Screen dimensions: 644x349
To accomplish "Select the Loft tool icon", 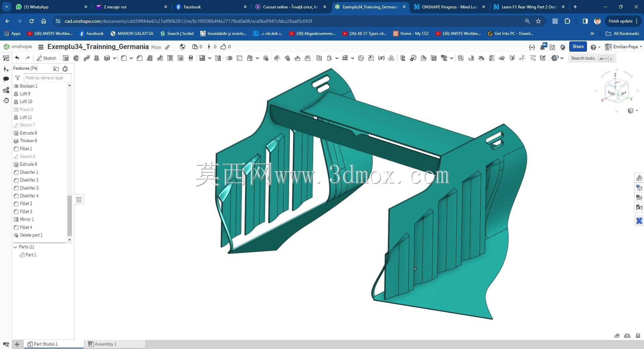I will point(97,58).
